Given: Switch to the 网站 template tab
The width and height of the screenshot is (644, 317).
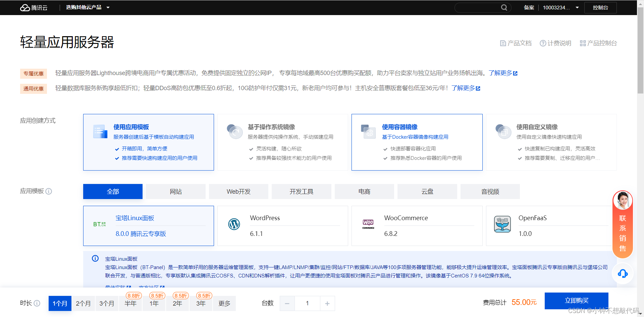Looking at the screenshot, I should [176, 191].
